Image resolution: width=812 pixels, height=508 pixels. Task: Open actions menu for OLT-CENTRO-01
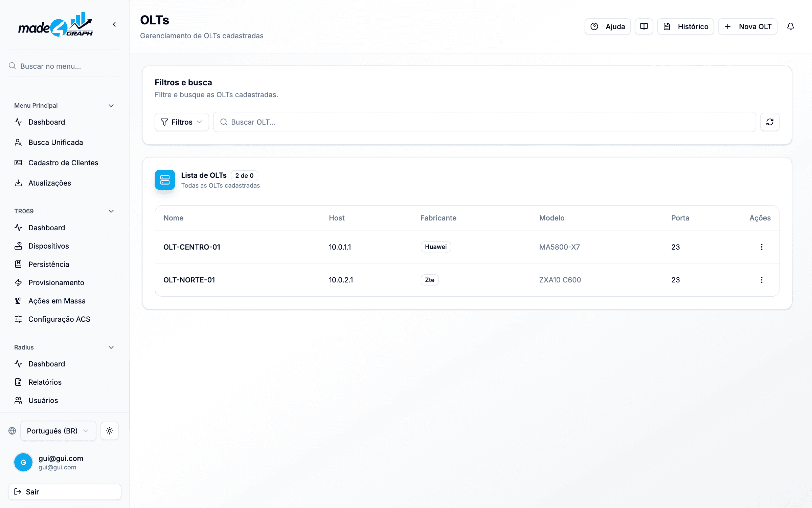pyautogui.click(x=762, y=247)
